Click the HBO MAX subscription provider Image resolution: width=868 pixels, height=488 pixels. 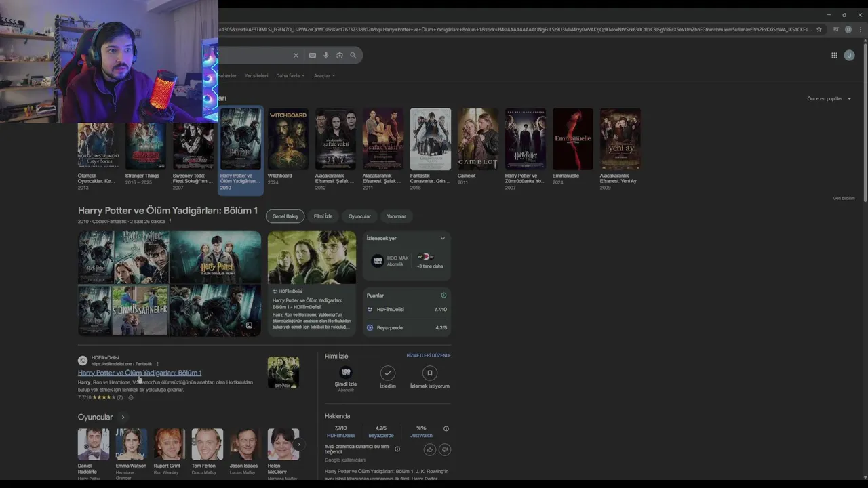(390, 261)
